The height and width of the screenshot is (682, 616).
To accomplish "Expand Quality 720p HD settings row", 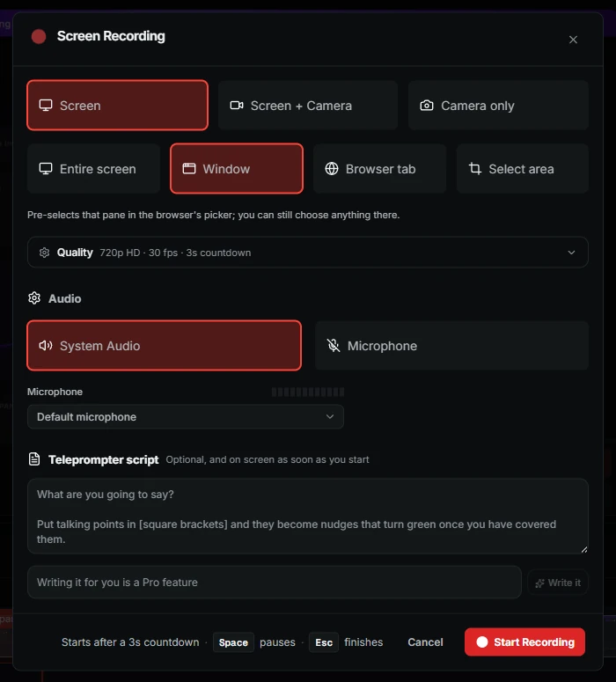I will pyautogui.click(x=308, y=253).
